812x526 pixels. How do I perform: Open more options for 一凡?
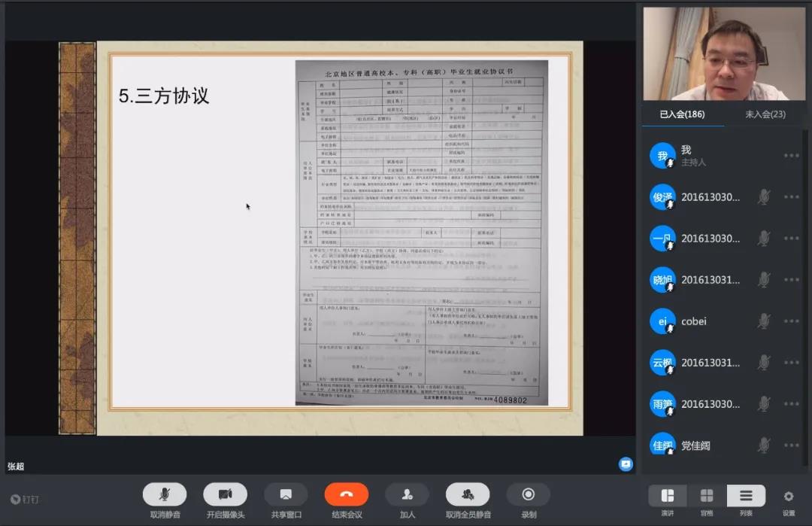pos(791,239)
